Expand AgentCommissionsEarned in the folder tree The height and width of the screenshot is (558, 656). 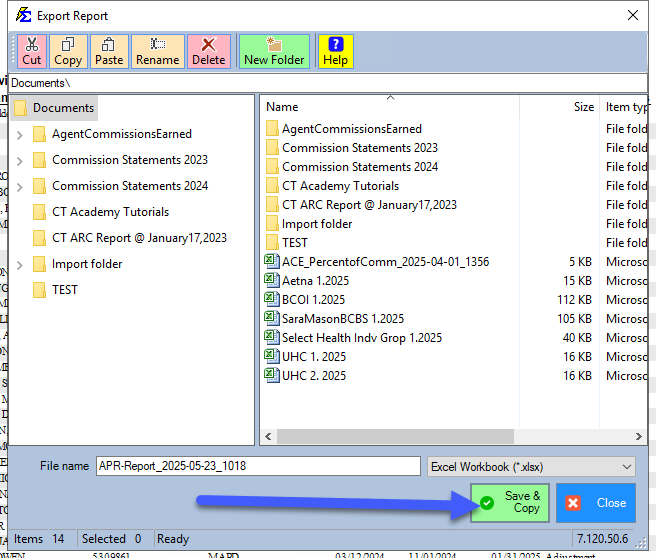(x=20, y=135)
